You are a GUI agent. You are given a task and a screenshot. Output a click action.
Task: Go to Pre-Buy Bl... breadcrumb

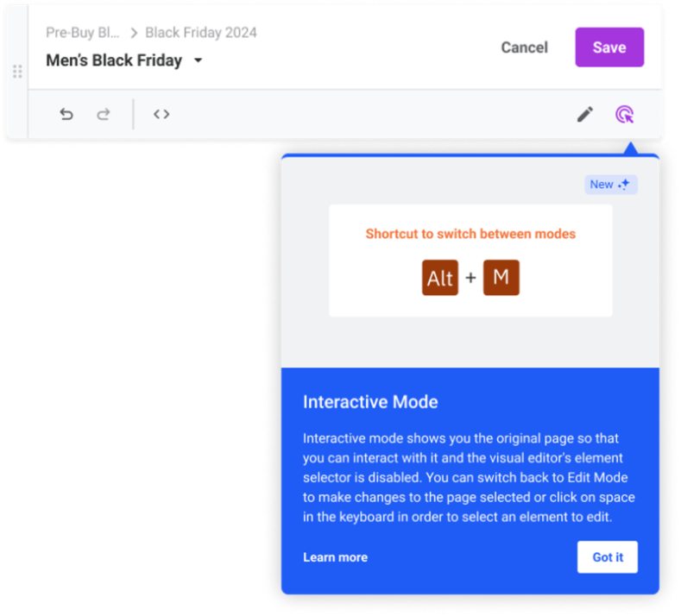(x=83, y=33)
